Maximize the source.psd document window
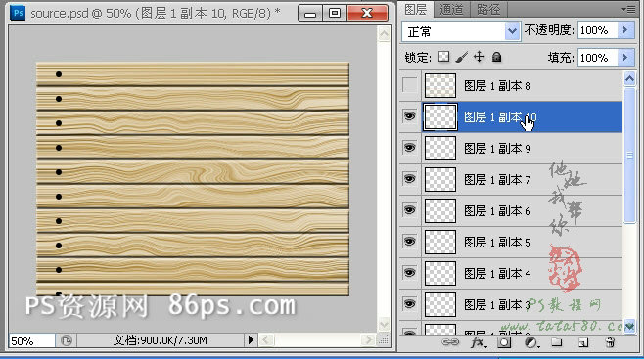The height and width of the screenshot is (359, 644). [335, 13]
